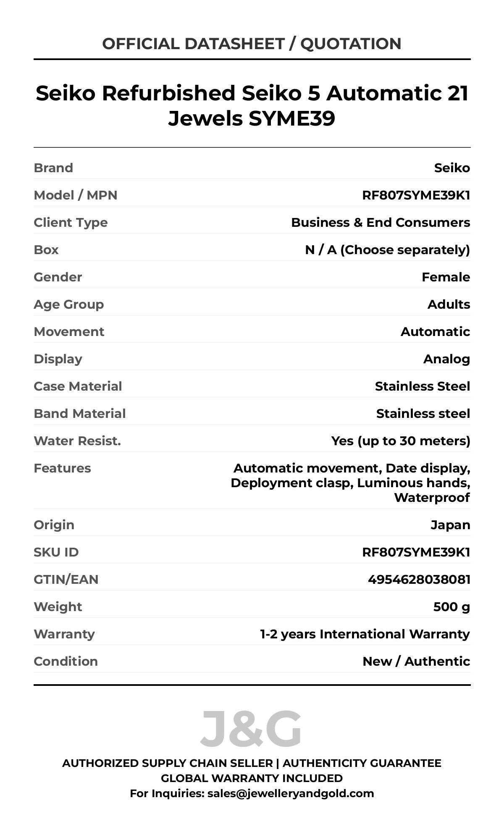Click the Box value N / A
Screen dimensions: 504x840
387,250
